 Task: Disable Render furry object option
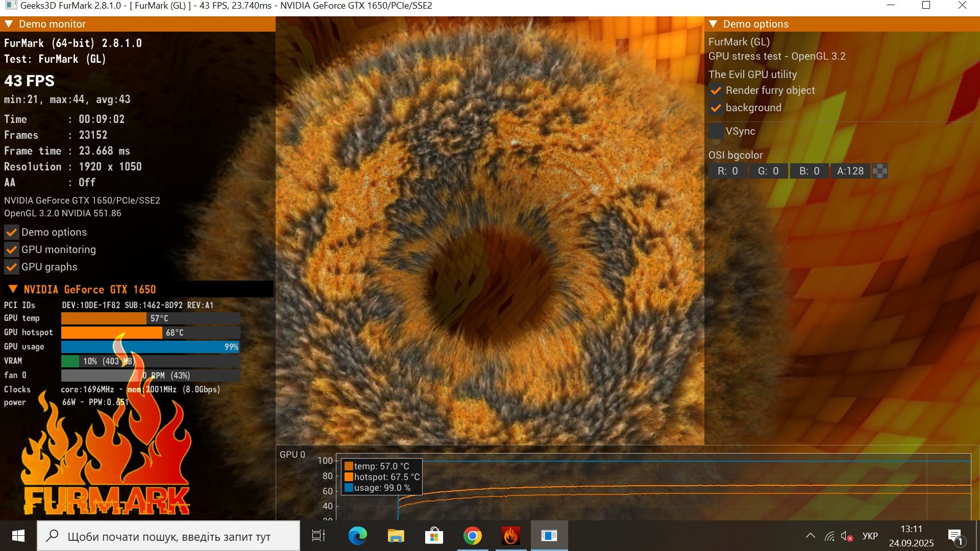(x=716, y=91)
